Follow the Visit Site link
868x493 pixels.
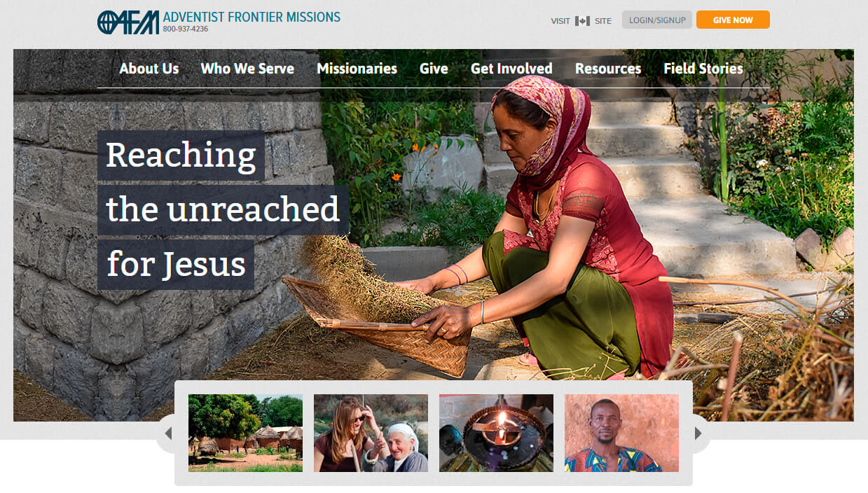coord(581,21)
